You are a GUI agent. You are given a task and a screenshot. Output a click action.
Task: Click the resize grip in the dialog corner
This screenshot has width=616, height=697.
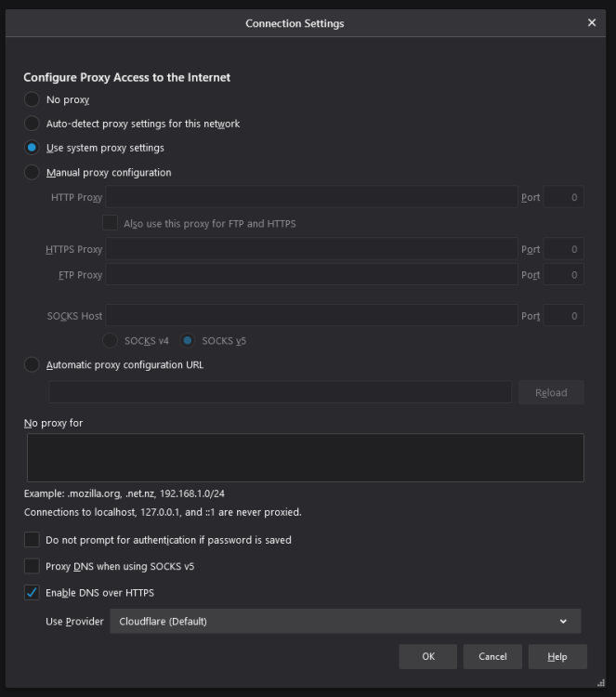pos(601,683)
